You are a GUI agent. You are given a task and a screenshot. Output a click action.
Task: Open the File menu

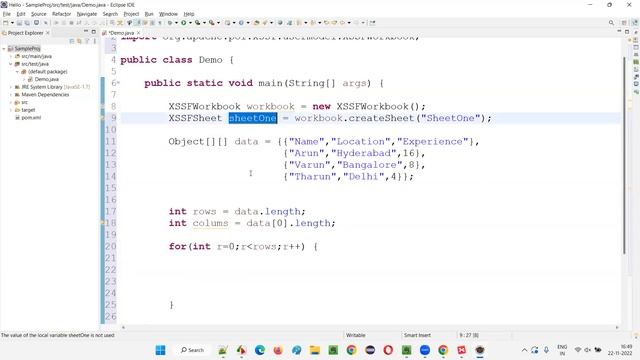[x=7, y=14]
